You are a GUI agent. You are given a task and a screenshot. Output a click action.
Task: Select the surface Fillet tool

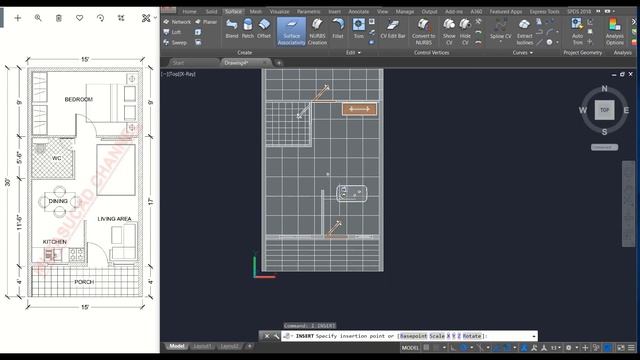[x=338, y=29]
